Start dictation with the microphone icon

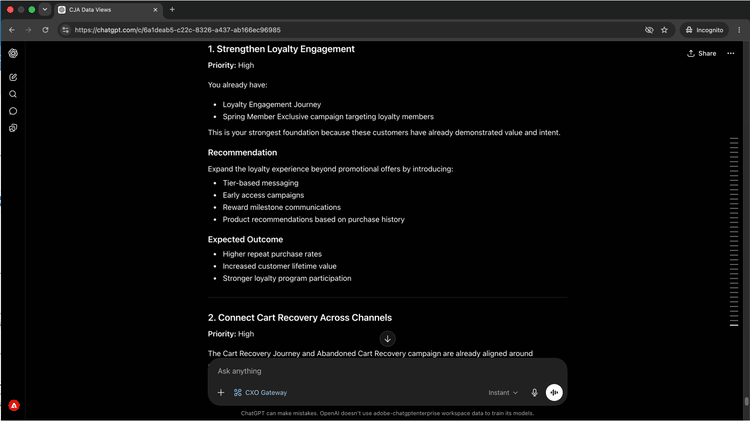click(534, 392)
